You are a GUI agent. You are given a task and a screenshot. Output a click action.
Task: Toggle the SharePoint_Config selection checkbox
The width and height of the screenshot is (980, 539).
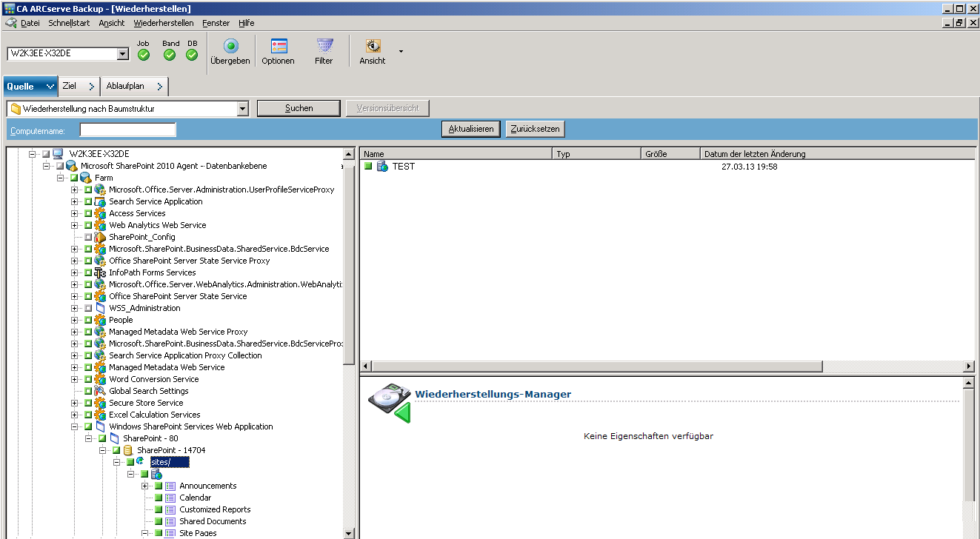tap(88, 238)
